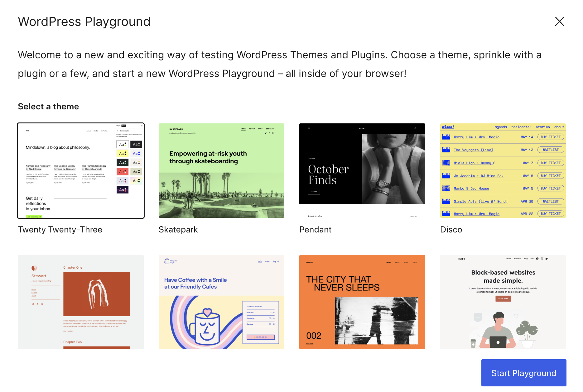583x392 pixels.
Task: Open the hamburger menu in the Pendant preview
Action: (309, 128)
